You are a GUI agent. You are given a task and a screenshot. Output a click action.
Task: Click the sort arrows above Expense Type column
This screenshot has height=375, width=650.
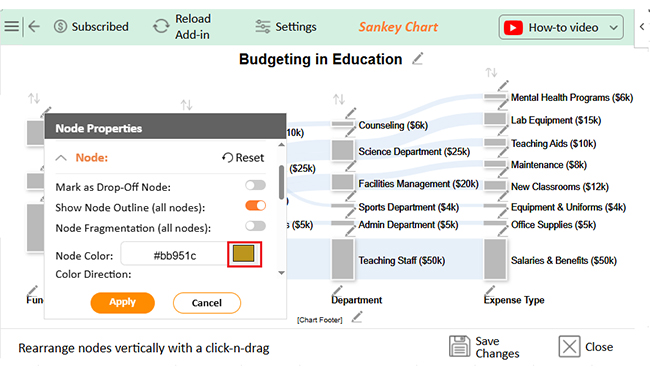491,73
